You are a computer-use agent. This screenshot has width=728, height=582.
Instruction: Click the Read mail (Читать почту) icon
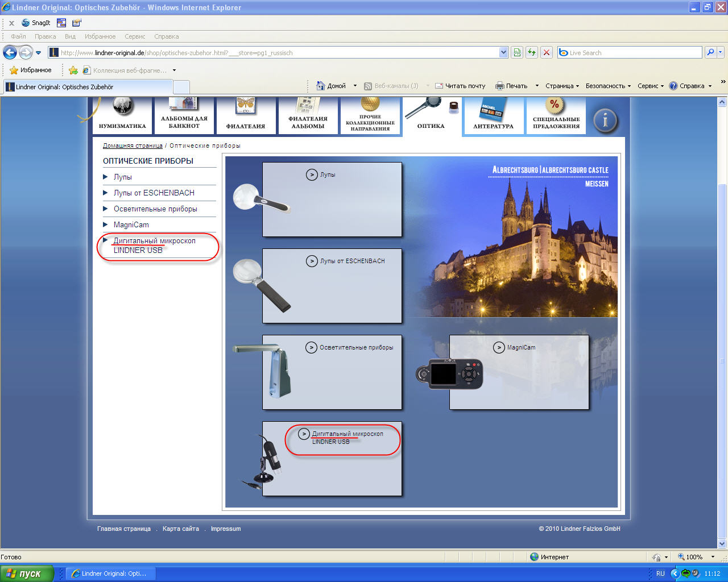point(439,86)
